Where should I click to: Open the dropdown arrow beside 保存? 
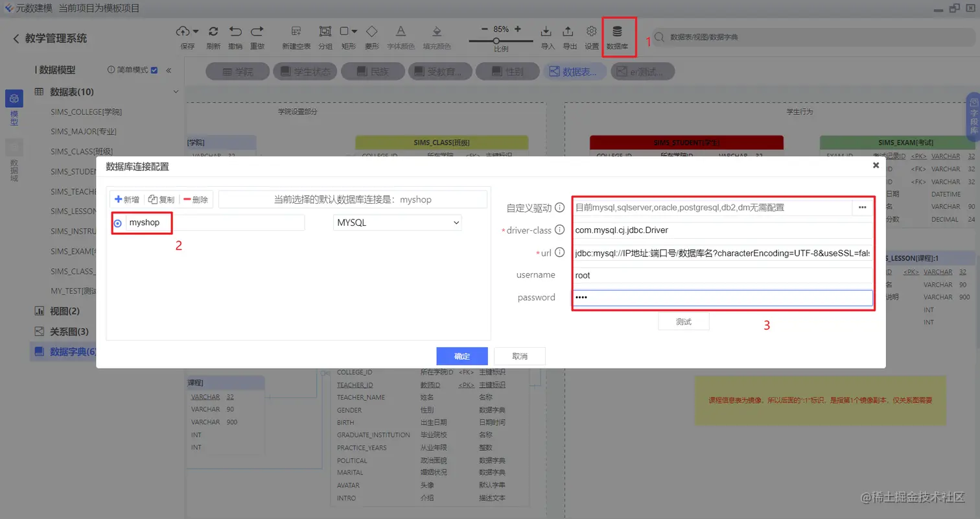(x=195, y=31)
